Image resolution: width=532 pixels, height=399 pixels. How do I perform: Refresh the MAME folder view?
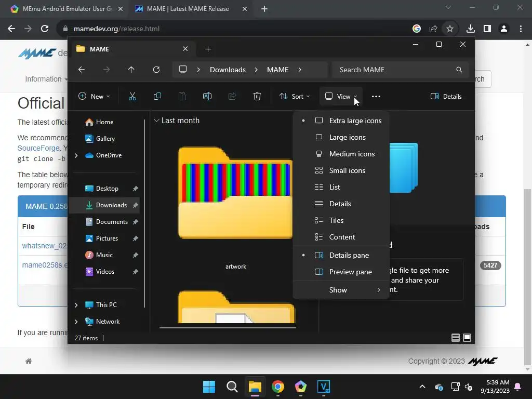156,70
